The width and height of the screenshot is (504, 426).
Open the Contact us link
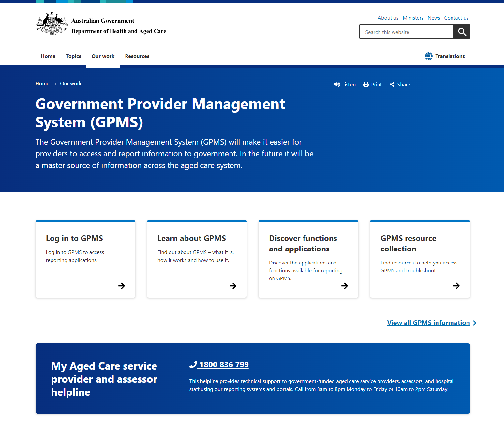point(456,18)
